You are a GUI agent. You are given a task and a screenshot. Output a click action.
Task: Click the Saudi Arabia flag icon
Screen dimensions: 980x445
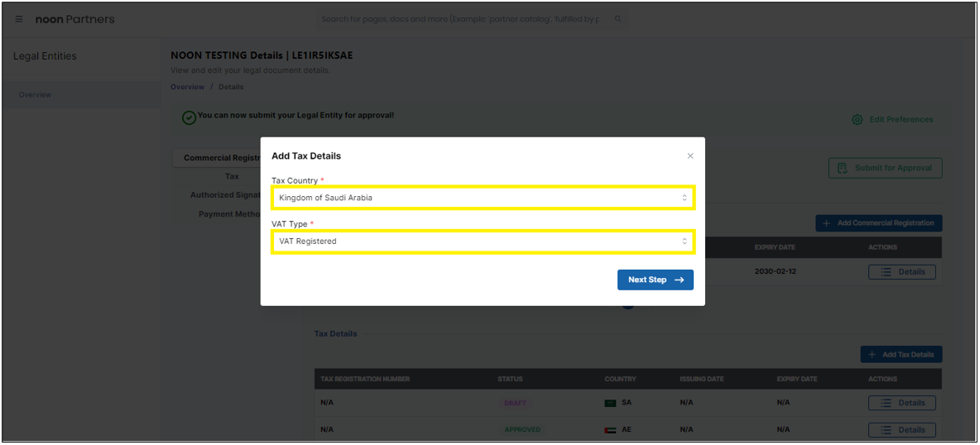tap(610, 404)
